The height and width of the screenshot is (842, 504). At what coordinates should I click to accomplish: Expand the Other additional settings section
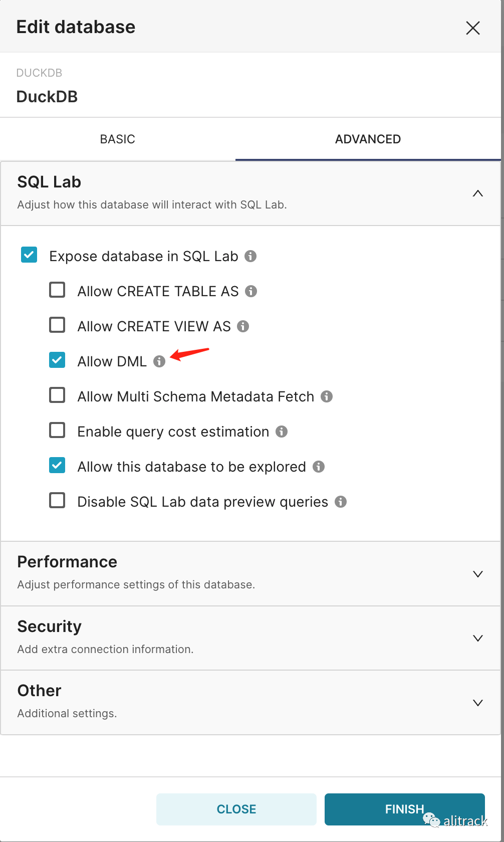click(477, 703)
